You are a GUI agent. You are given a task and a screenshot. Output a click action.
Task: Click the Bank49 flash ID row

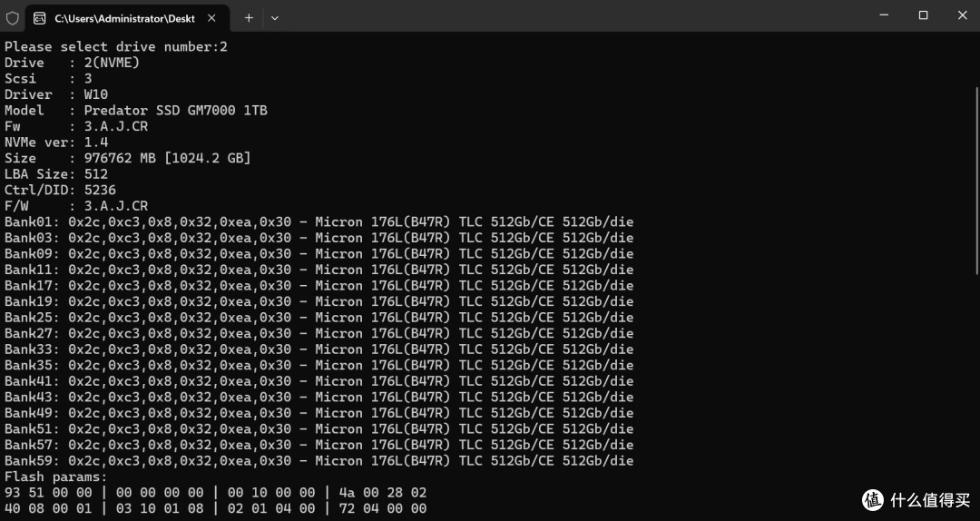[318, 413]
